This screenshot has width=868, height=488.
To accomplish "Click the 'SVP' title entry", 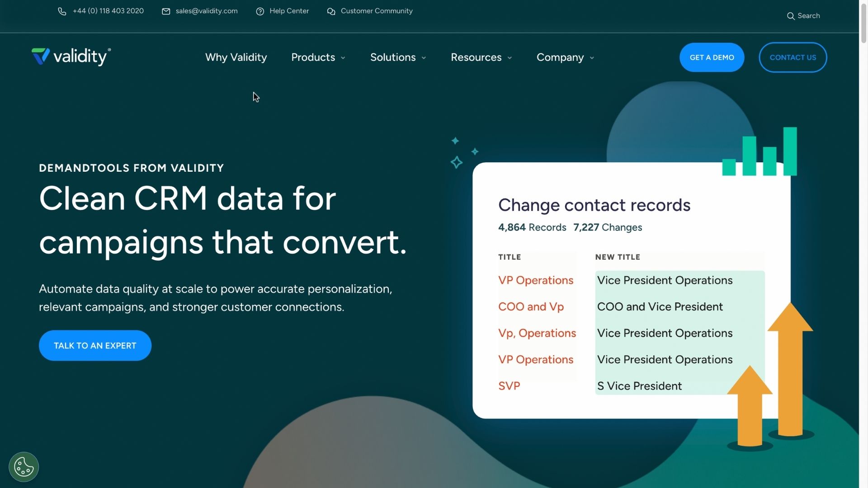I will [509, 386].
